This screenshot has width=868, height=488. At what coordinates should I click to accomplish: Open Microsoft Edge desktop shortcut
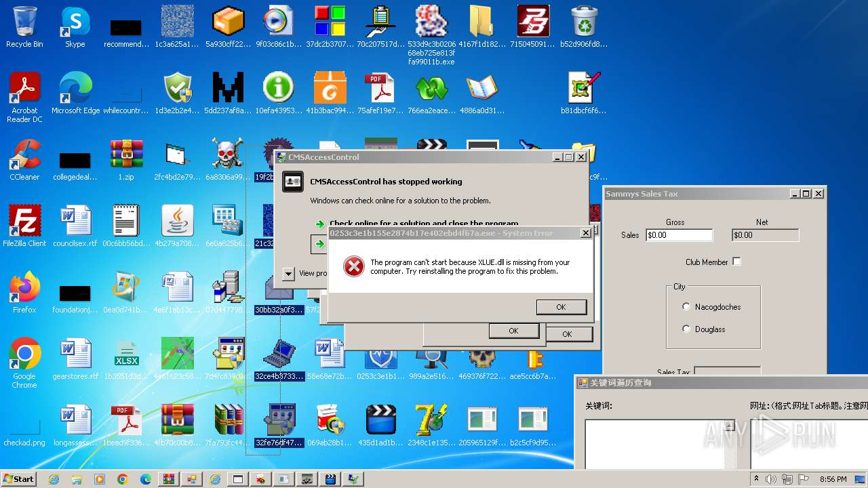[75, 93]
